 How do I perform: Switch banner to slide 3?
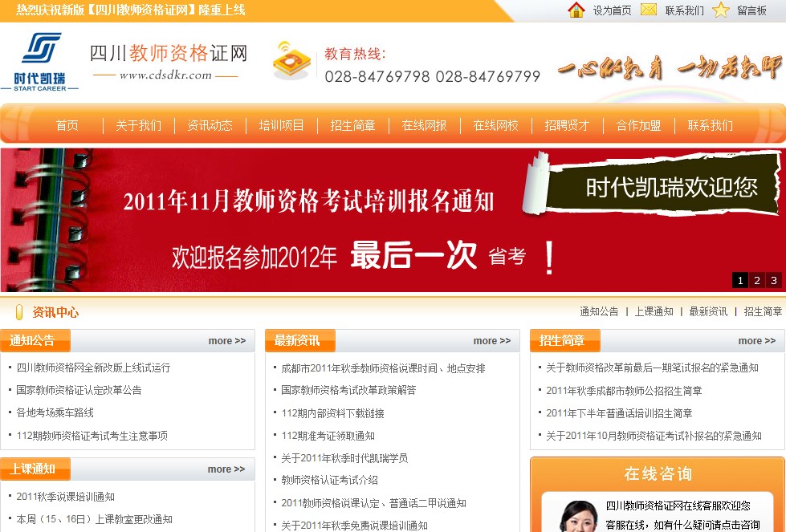[773, 280]
